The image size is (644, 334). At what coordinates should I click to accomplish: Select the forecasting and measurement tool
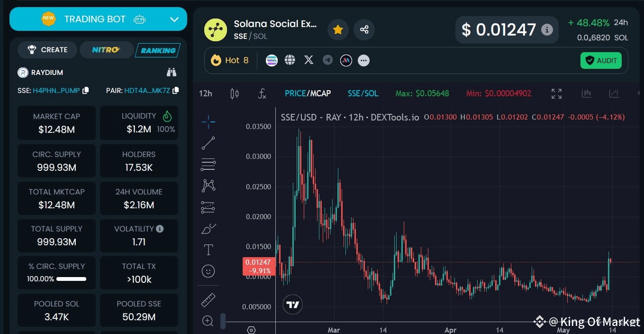[x=208, y=207]
